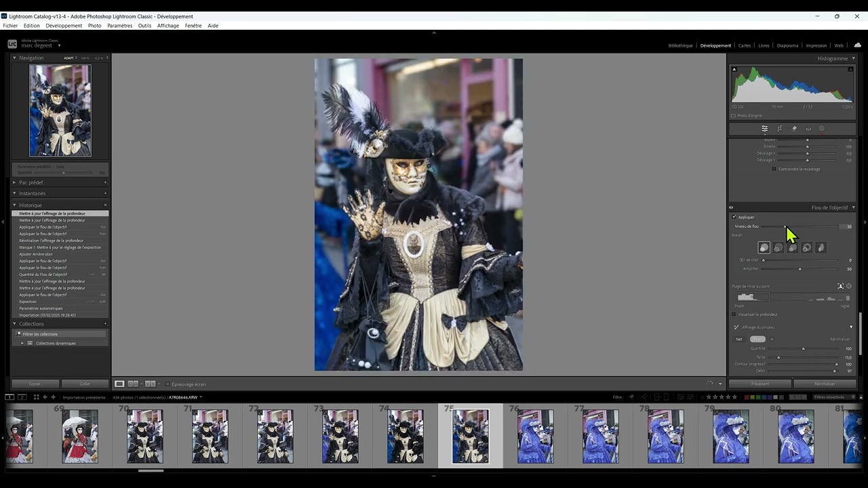Choose the fourth bokeh shape (ring)
Viewport: 868px width, 488px height.
pos(807,248)
